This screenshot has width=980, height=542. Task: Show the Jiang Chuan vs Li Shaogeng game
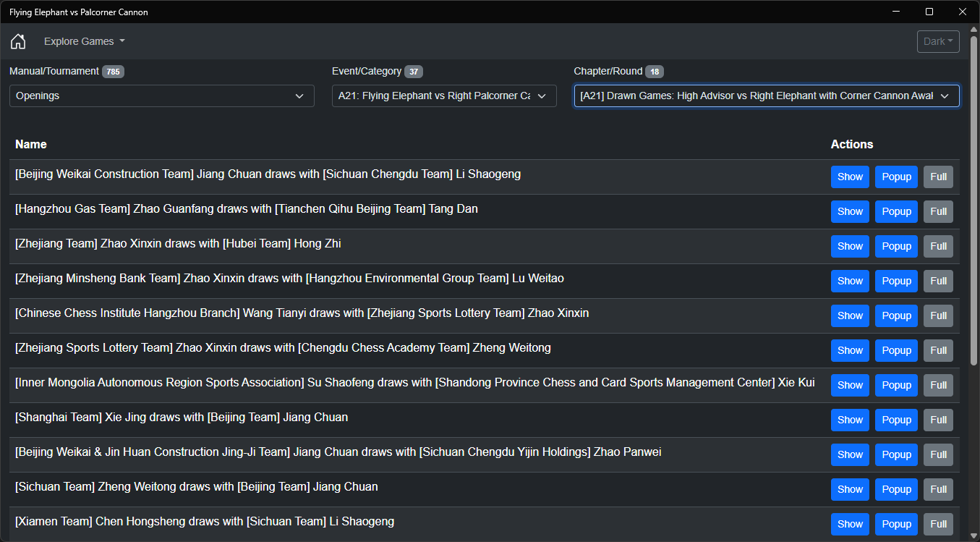850,177
